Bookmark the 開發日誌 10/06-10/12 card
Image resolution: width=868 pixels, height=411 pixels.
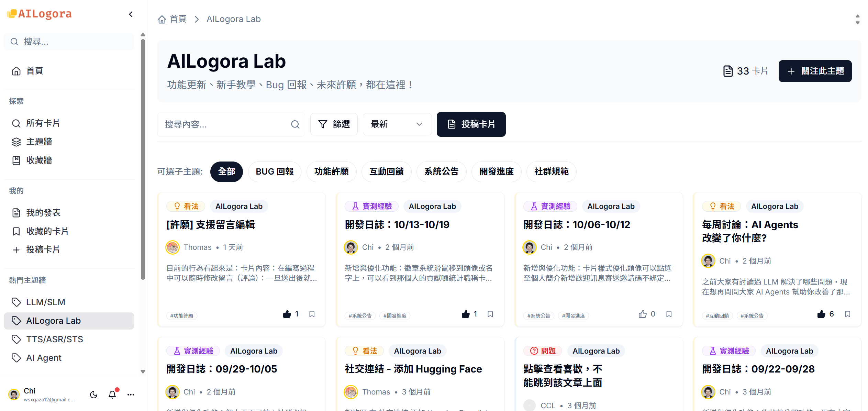click(669, 314)
